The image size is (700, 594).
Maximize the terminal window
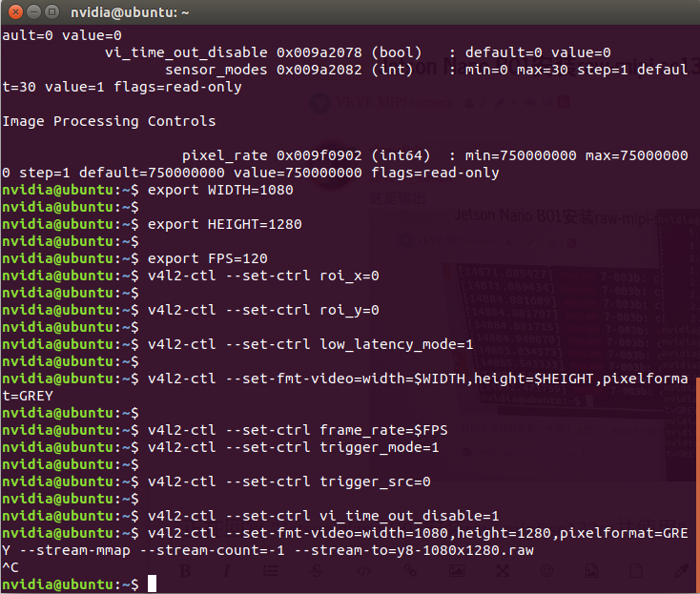tap(52, 12)
